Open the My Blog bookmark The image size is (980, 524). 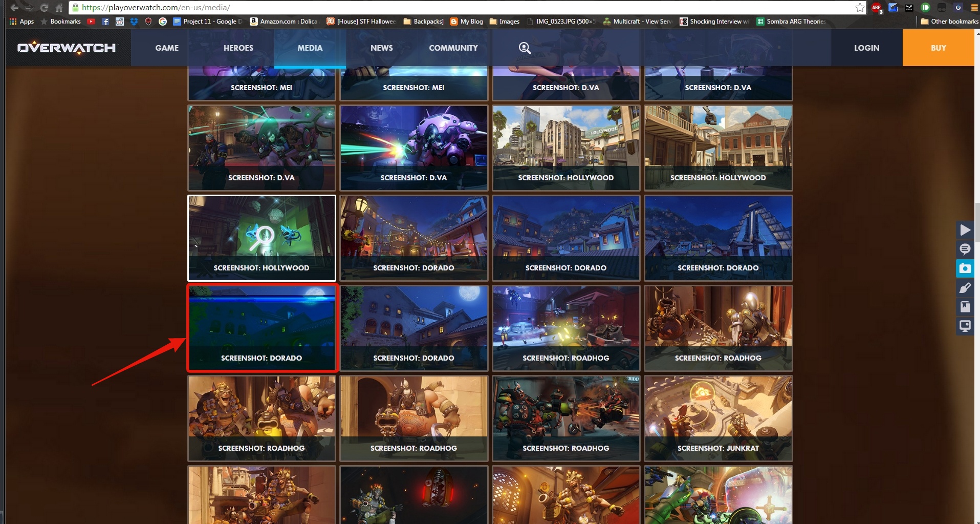[467, 22]
